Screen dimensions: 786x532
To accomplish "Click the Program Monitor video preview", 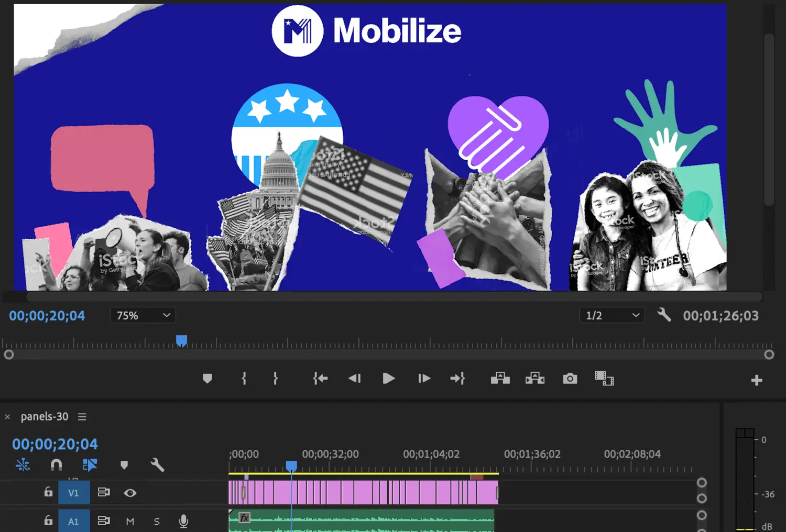I will point(370,147).
